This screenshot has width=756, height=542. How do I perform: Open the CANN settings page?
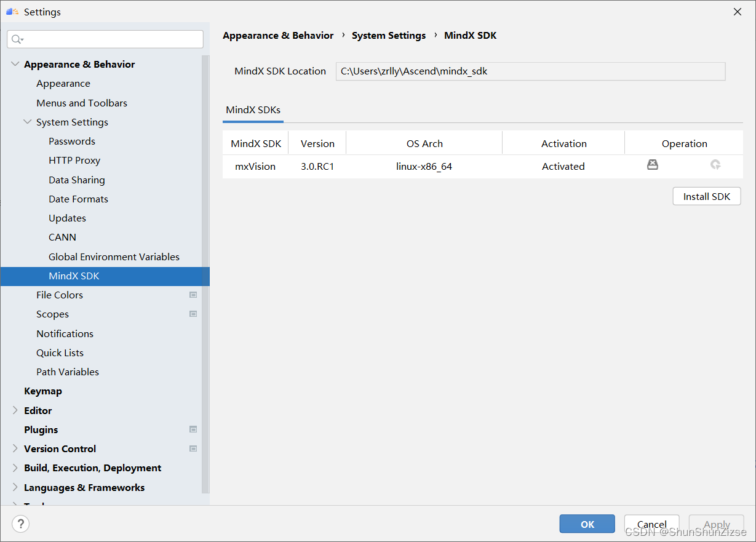pyautogui.click(x=62, y=237)
